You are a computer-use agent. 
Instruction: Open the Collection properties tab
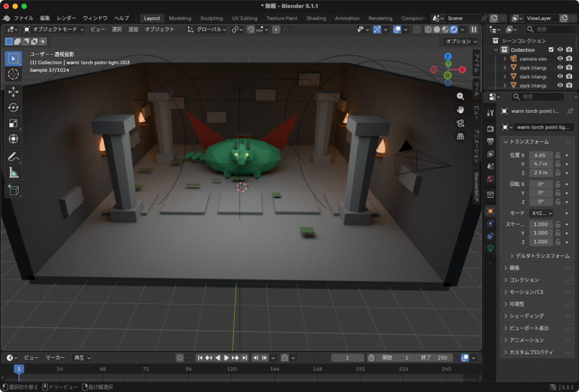tap(490, 195)
